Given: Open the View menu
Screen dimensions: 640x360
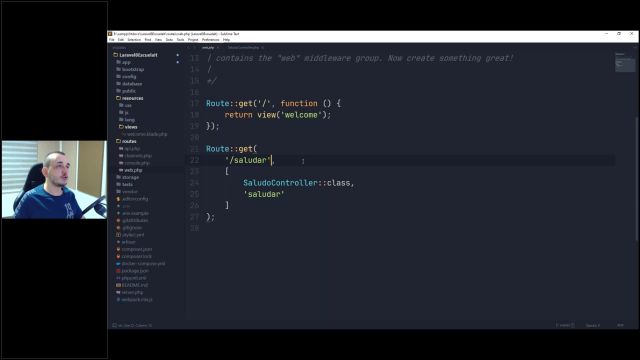Looking at the screenshot, I should click(x=159, y=40).
